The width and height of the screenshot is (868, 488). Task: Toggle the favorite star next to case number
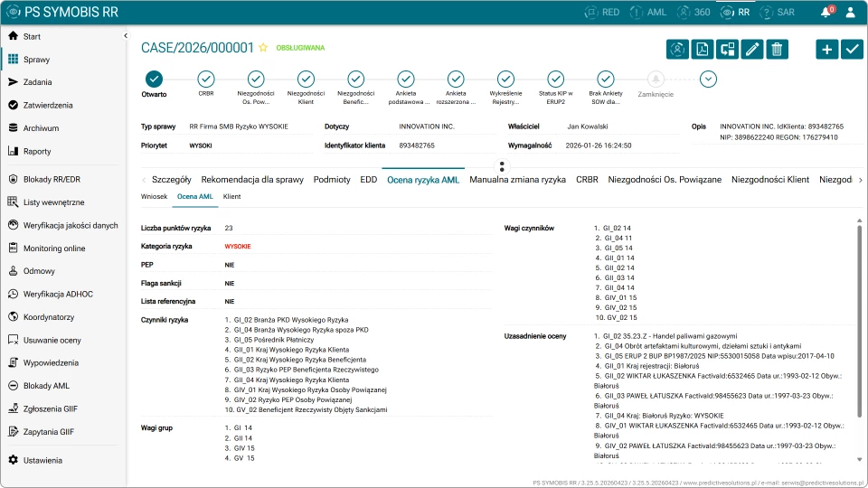263,48
